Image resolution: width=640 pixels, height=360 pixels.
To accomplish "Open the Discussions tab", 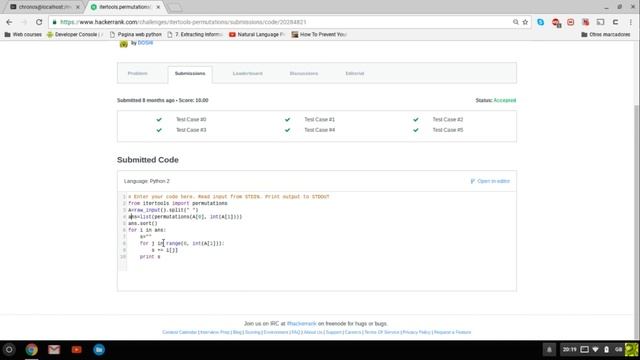I will coord(304,73).
